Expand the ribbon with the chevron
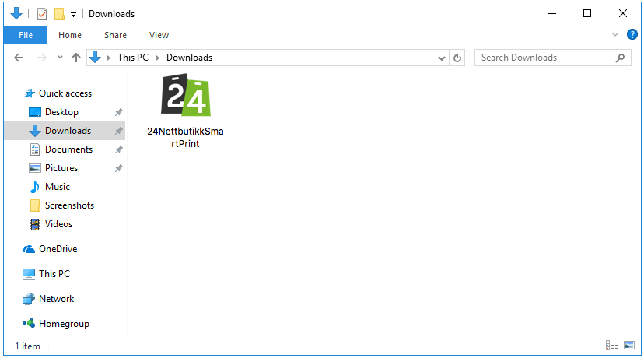The image size is (644, 358). 615,34
